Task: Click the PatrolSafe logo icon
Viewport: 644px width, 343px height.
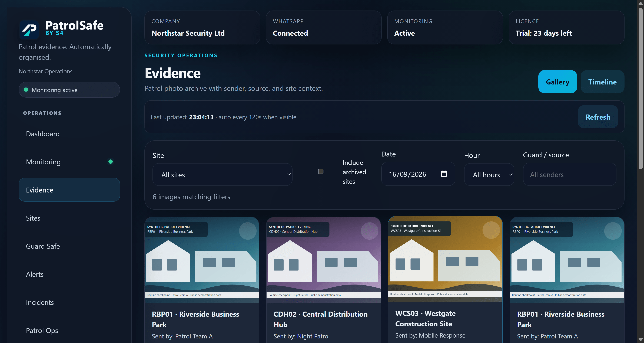Action: [29, 30]
